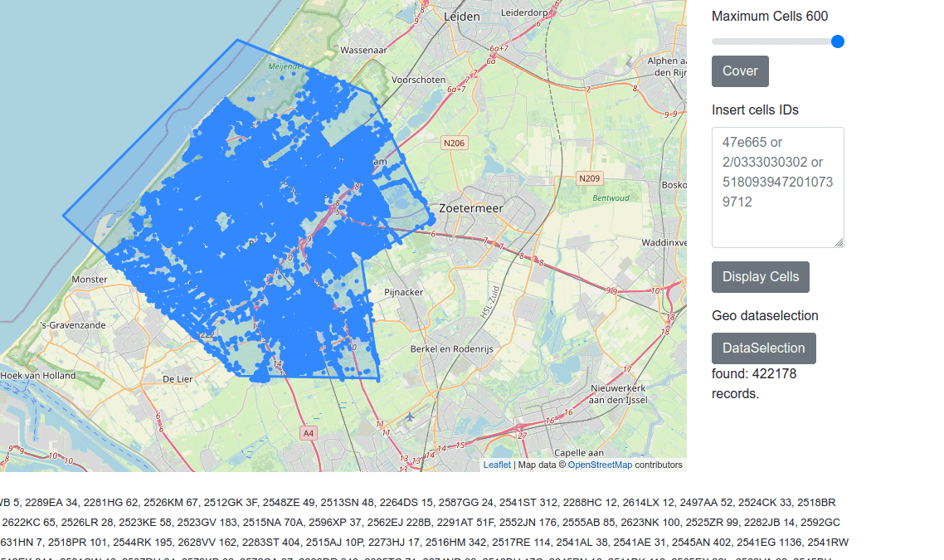The height and width of the screenshot is (560, 944).
Task: Focus the Insert cells IDs text area
Action: (x=777, y=187)
